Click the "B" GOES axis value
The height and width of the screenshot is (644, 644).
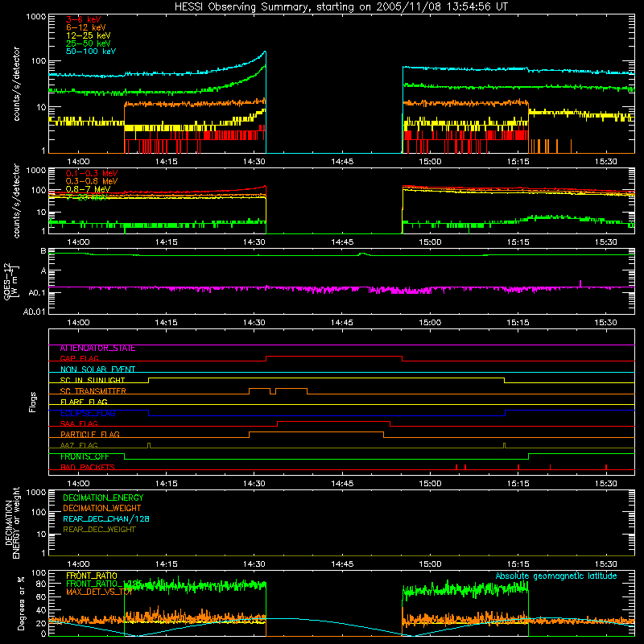[x=43, y=251]
